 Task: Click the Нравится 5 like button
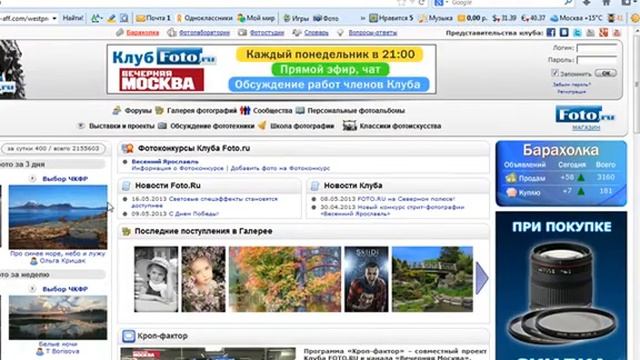coord(391,18)
